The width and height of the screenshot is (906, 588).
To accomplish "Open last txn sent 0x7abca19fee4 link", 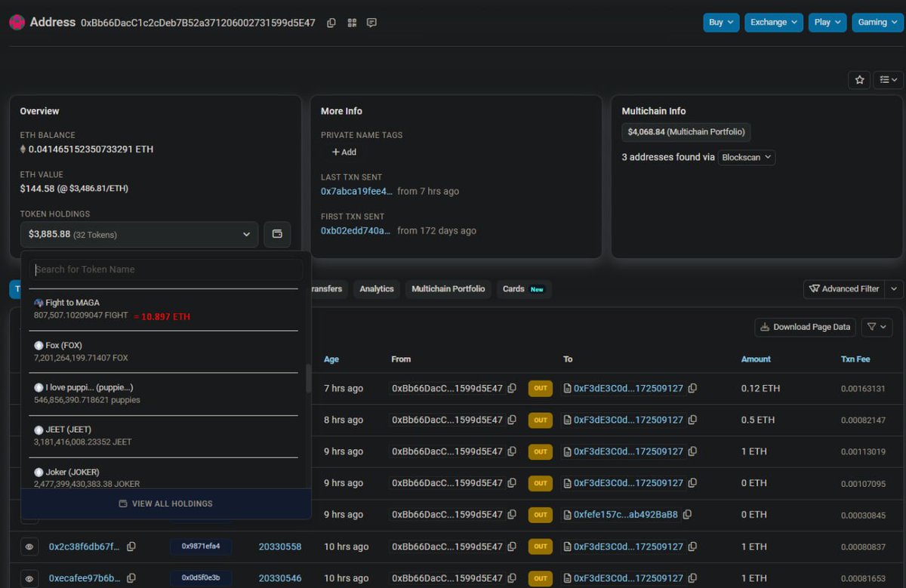I will pos(356,192).
